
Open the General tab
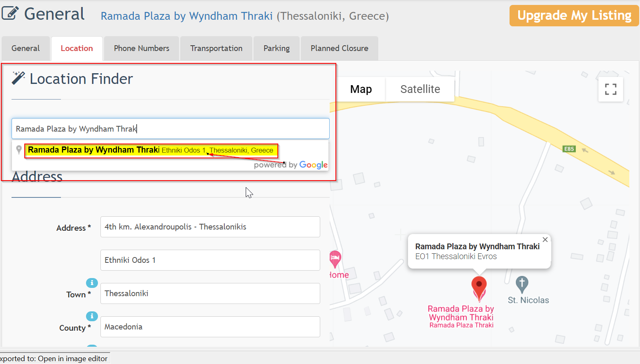coord(26,49)
